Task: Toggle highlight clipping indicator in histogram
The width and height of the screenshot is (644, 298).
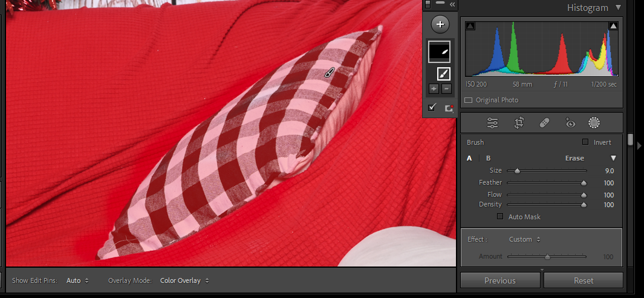Action: point(613,26)
